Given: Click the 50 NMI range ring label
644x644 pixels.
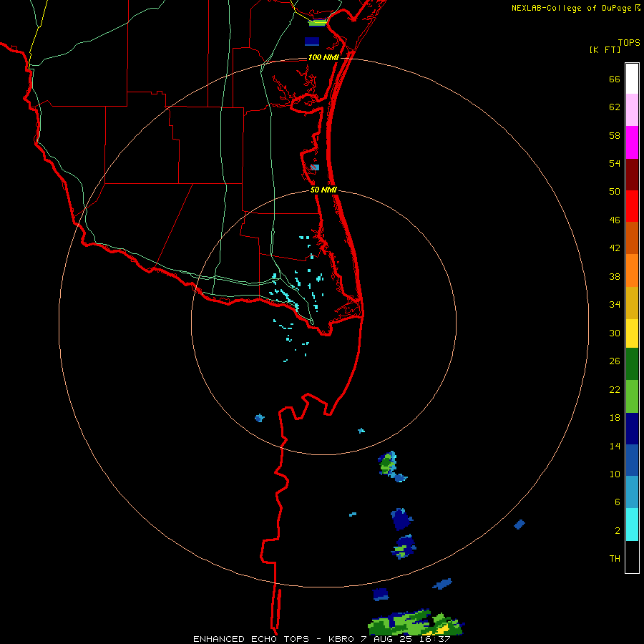Looking at the screenshot, I should coord(323,190).
